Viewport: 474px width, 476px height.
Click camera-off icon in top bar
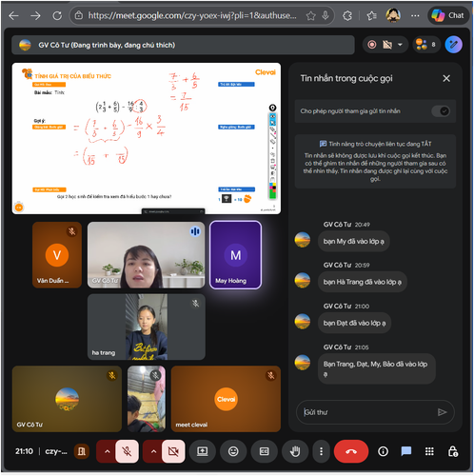point(387,45)
